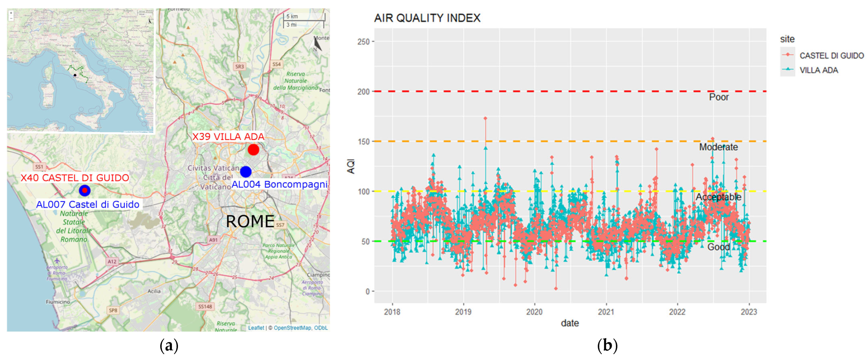Click the 2020 tick on date axis
Viewport: 868px width, 360px height.
tap(535, 312)
